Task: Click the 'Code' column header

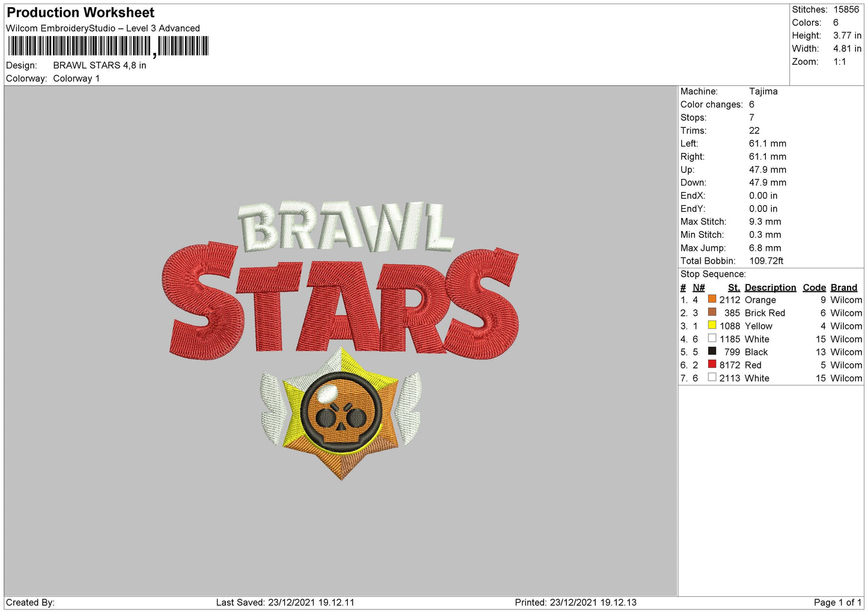Action: pyautogui.click(x=814, y=288)
